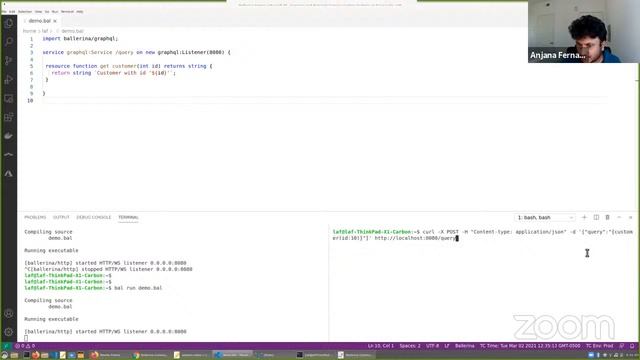Click 'import ballerina/graphql;' on line 1

pyautogui.click(x=80, y=38)
